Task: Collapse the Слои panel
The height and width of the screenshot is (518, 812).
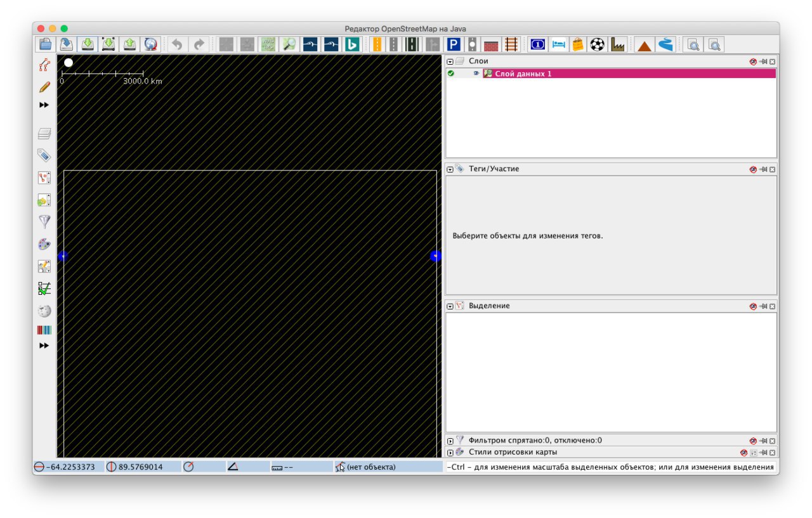Action: pos(450,62)
